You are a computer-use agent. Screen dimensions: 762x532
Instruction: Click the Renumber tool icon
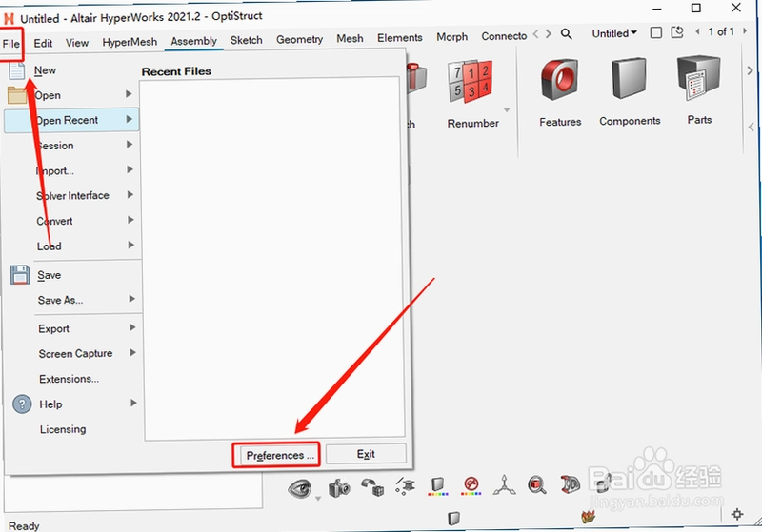coord(471,82)
